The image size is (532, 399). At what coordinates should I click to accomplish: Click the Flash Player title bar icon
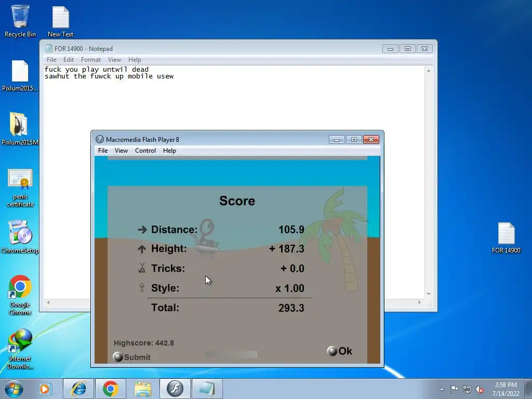[99, 139]
